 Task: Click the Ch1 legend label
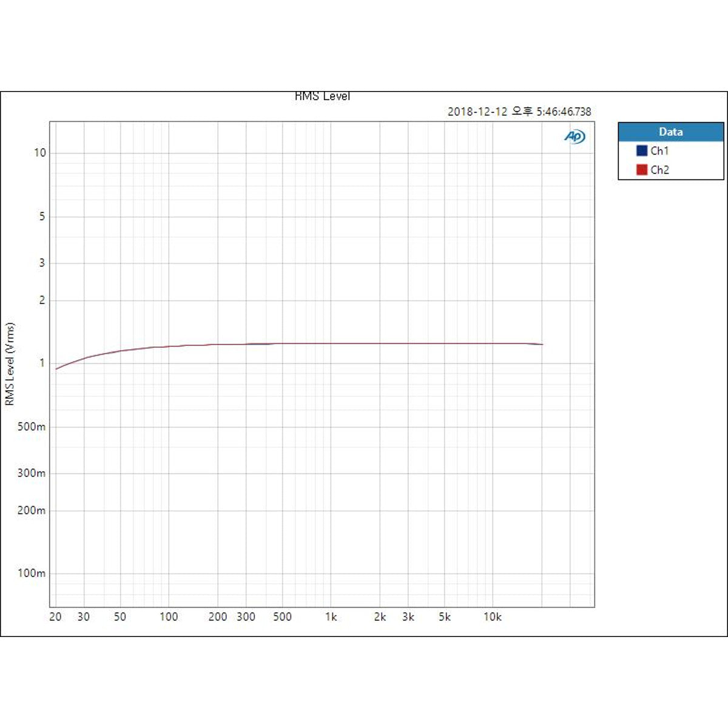(659, 150)
